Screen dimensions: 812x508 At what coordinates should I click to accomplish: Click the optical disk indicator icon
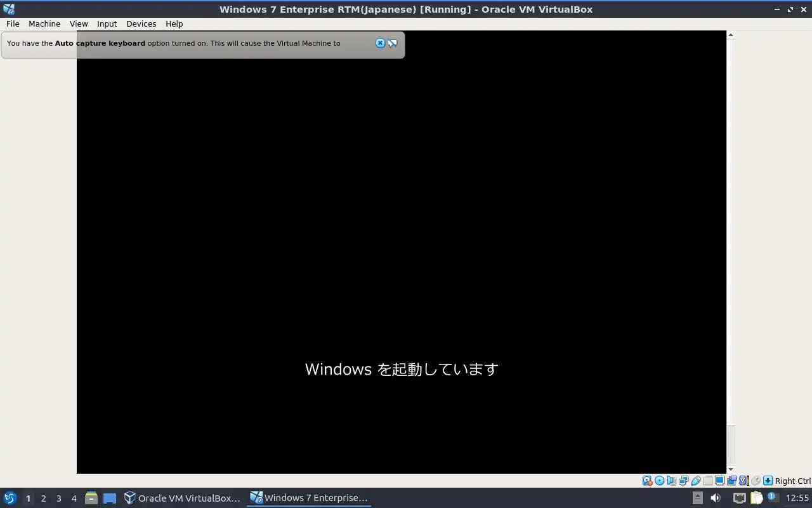tap(659, 481)
